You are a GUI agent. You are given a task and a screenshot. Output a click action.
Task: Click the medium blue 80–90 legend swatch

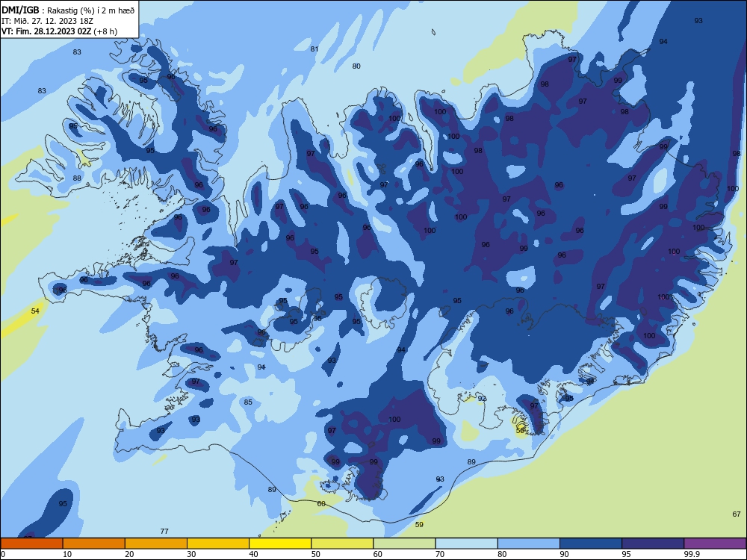pos(529,544)
